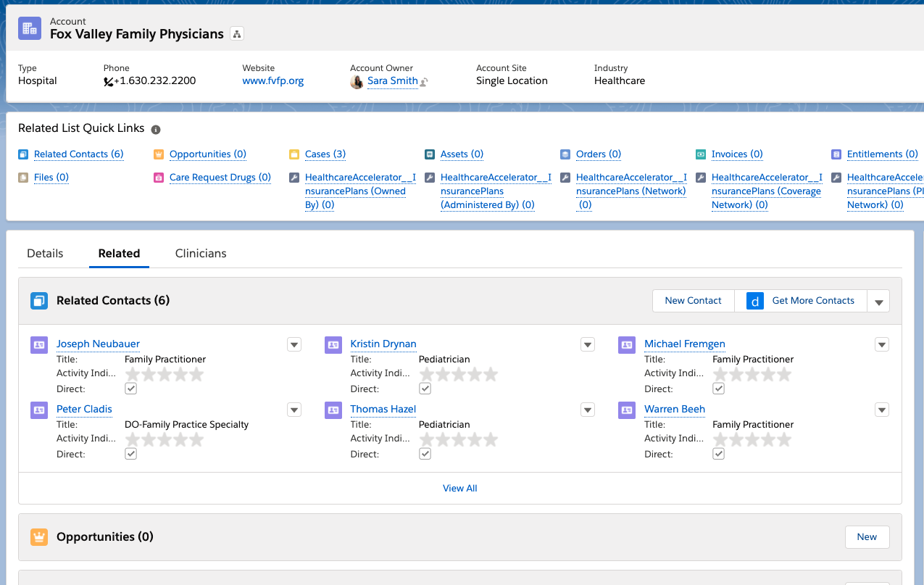Open actions dropdown for Kristin Drynan
This screenshot has height=585, width=924.
pos(588,345)
